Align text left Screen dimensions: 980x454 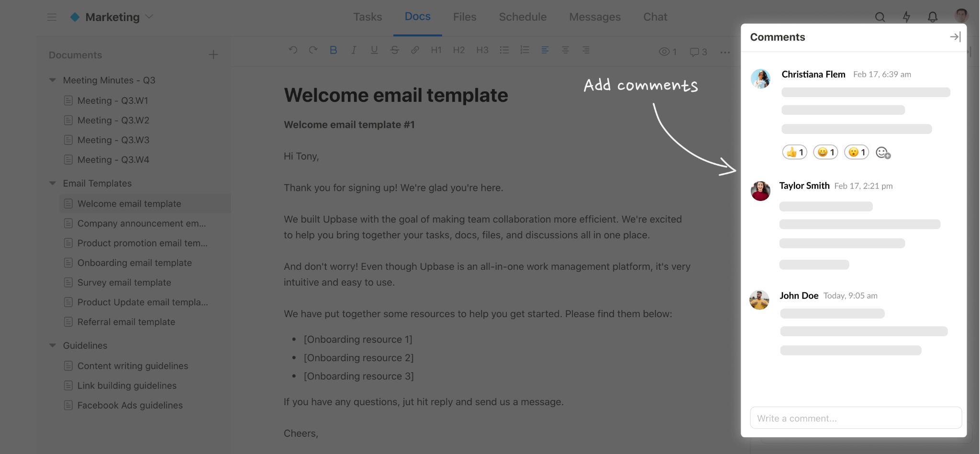point(545,50)
